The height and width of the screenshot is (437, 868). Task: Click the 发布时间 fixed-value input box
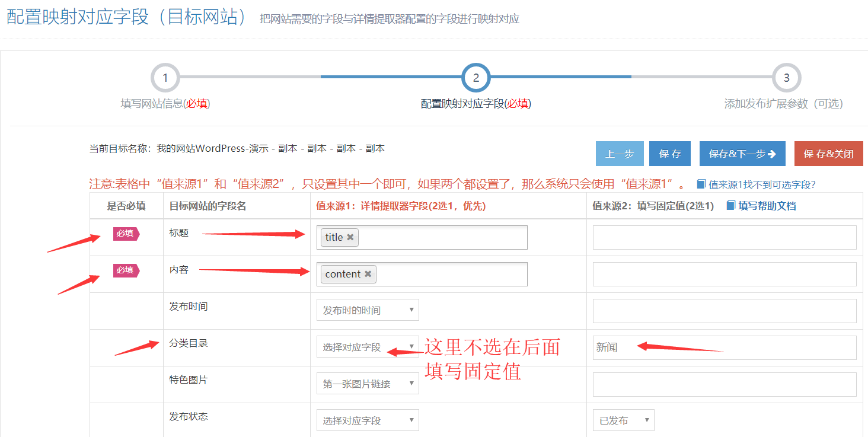725,311
